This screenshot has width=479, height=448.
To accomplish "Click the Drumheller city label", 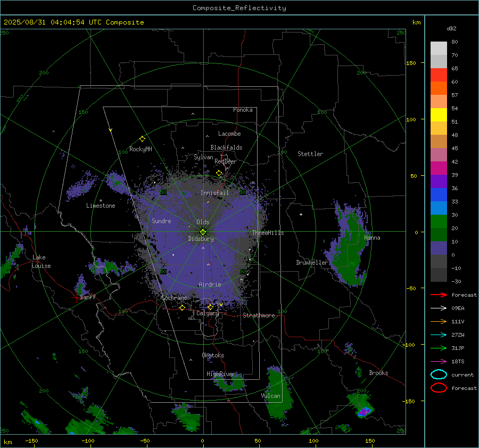I will (x=312, y=263).
